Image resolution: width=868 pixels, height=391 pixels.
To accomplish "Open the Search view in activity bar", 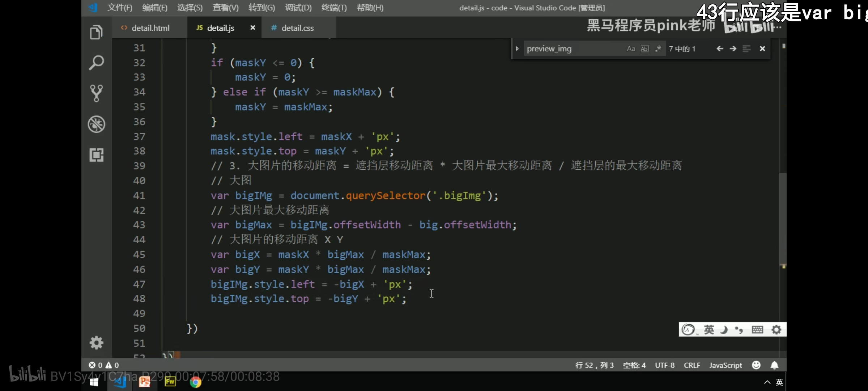I will point(96,63).
